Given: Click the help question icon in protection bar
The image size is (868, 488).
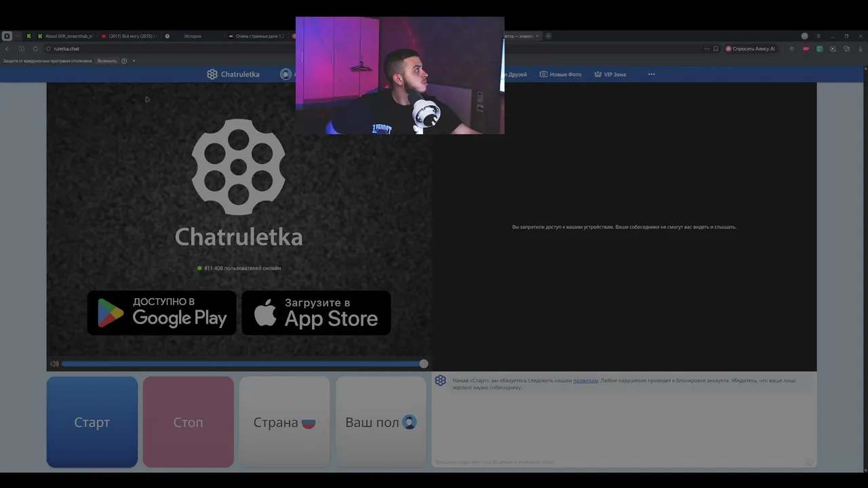Looking at the screenshot, I should coord(124,61).
